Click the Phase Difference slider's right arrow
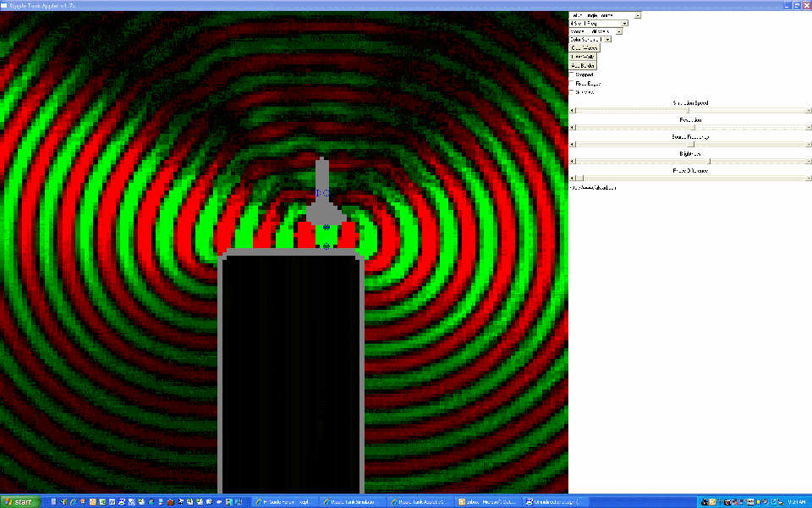 [808, 179]
